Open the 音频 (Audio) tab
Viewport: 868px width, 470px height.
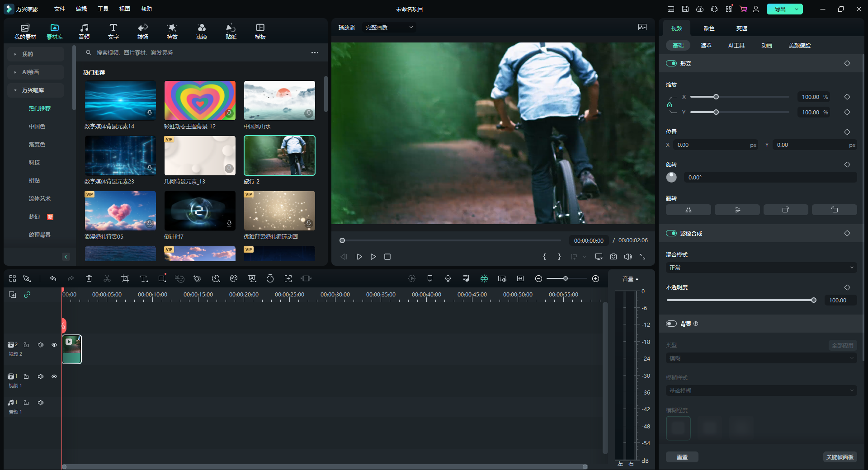[x=84, y=32]
